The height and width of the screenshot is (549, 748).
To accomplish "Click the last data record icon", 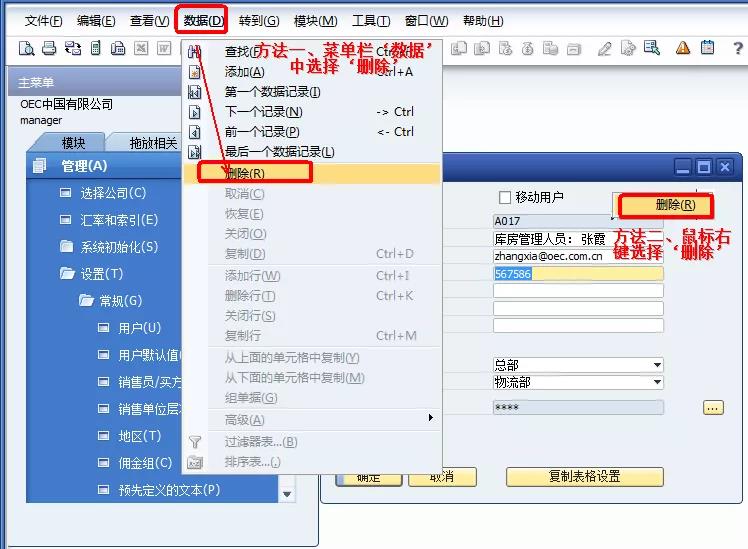I will 195,152.
